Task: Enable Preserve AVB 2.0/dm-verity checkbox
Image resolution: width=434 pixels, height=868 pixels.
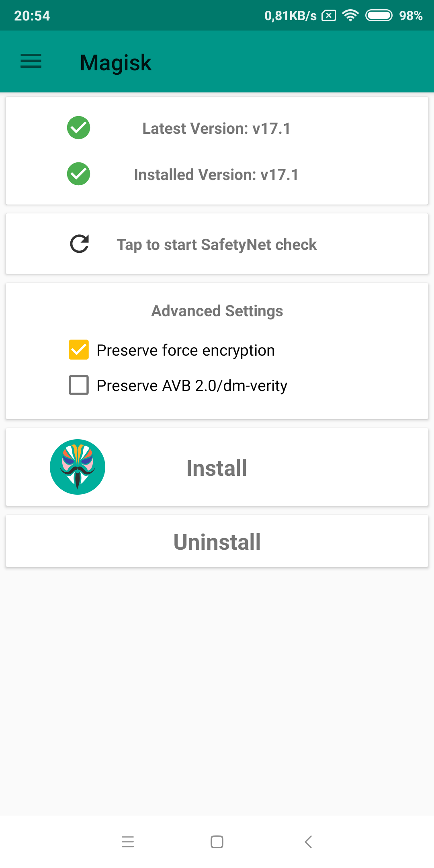Action: pyautogui.click(x=79, y=385)
